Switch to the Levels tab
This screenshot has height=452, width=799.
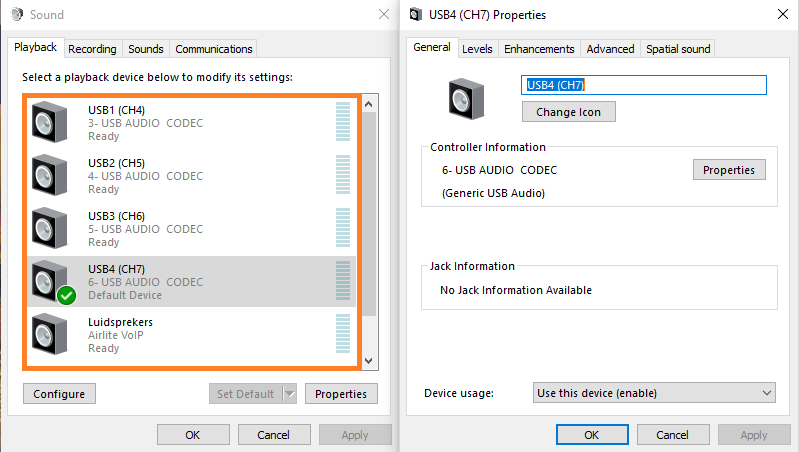tap(477, 49)
